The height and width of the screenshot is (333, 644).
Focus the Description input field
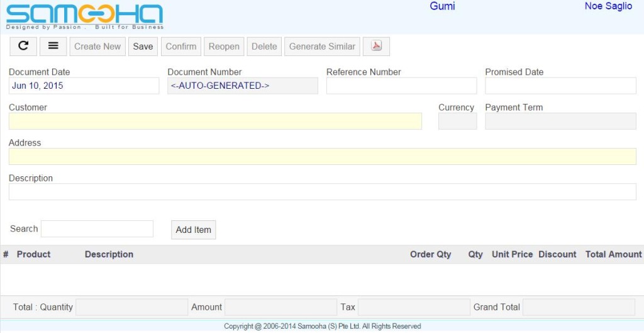(323, 192)
